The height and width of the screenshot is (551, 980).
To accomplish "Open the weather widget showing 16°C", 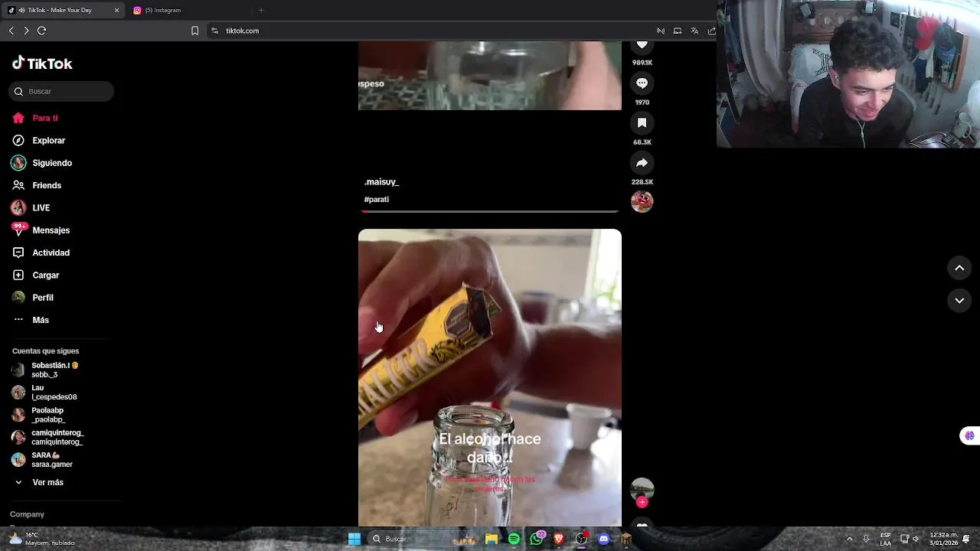I will (x=42, y=539).
